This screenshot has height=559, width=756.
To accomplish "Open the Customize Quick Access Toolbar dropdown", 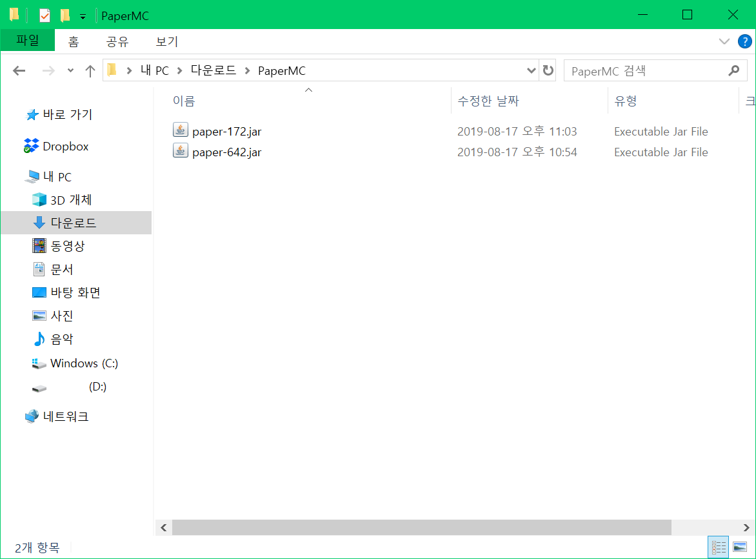I will (x=83, y=17).
